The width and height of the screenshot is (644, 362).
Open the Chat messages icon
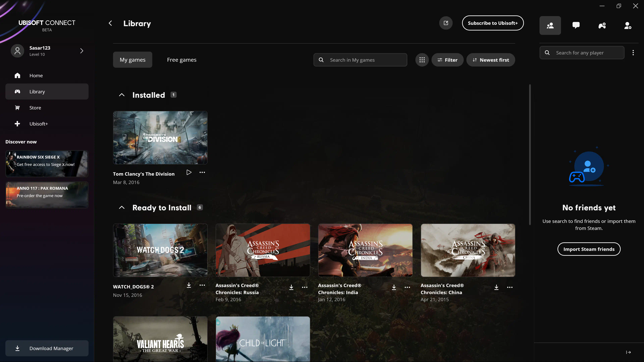576,25
